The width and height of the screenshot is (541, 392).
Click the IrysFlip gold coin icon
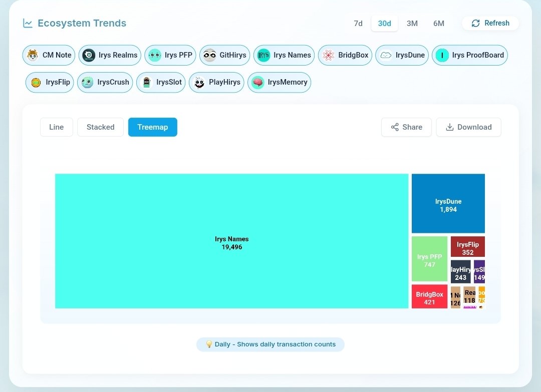[36, 83]
